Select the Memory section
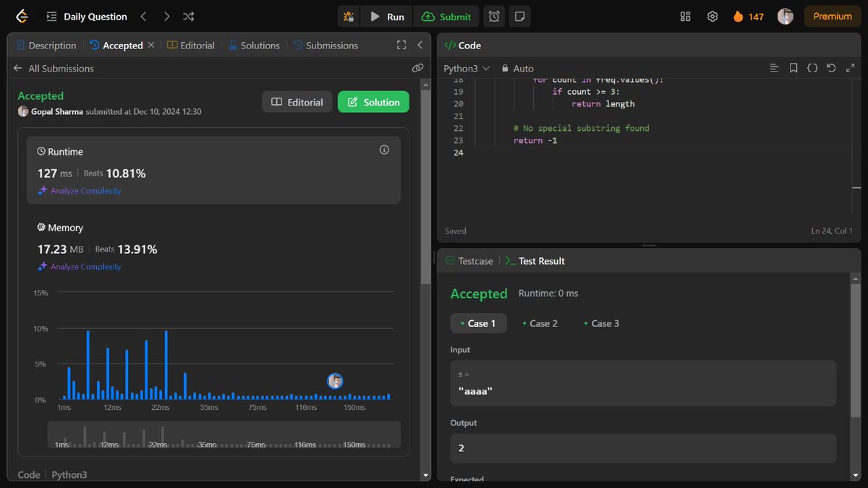The image size is (868, 488). coord(213,246)
